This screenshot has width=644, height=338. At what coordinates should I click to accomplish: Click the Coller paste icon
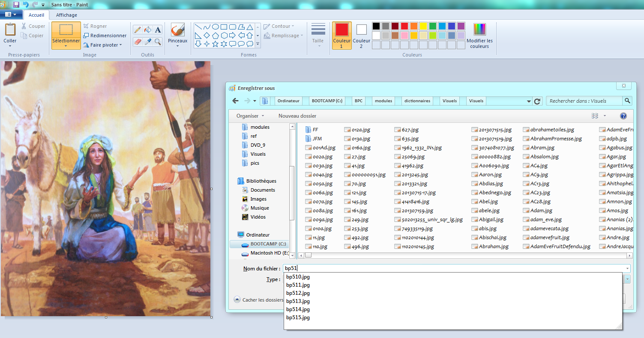(10, 30)
